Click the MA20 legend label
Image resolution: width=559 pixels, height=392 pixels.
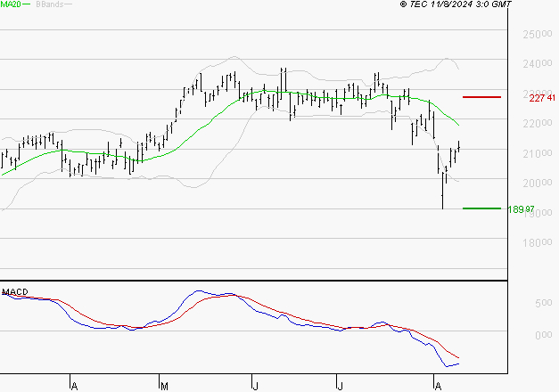tap(11, 4)
